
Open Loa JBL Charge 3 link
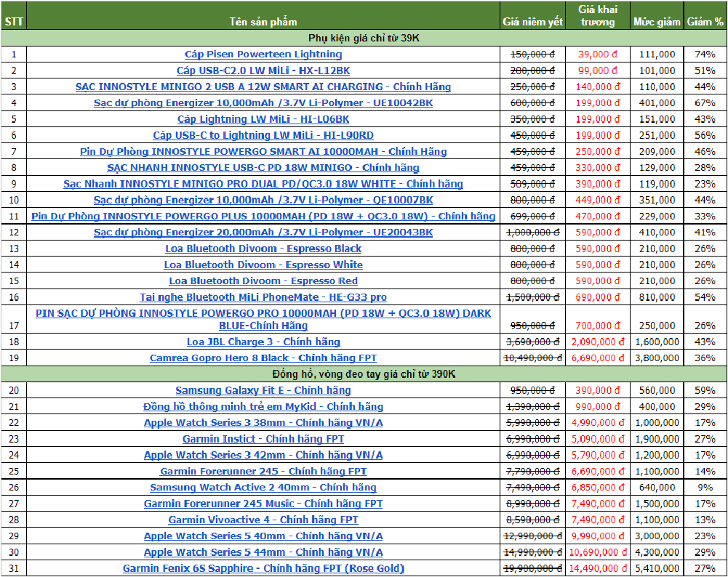pos(263,342)
